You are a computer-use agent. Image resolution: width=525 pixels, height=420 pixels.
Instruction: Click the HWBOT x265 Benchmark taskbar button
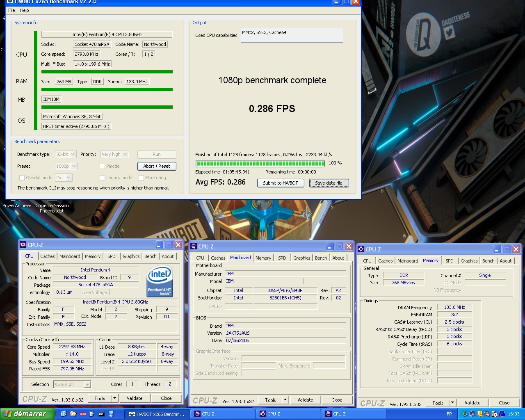(x=157, y=414)
